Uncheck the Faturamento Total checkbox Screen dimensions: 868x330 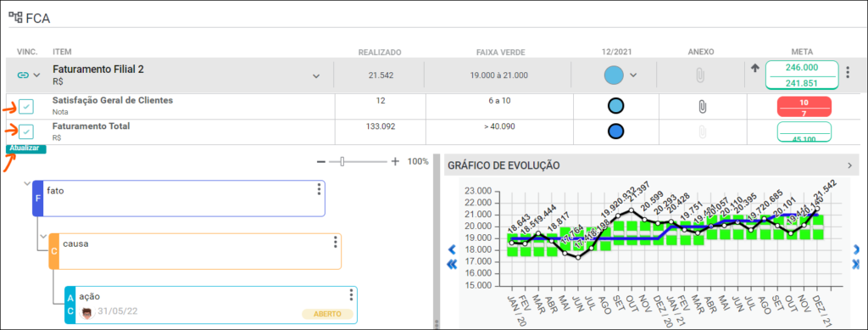tap(26, 131)
